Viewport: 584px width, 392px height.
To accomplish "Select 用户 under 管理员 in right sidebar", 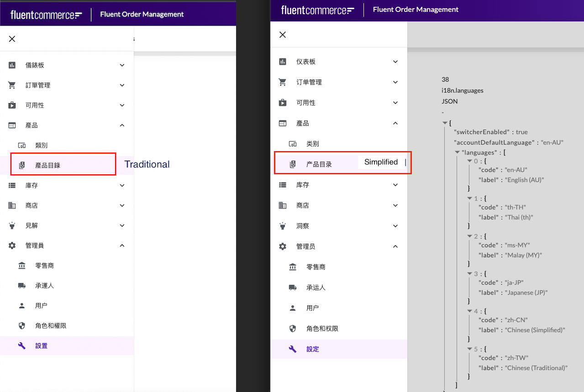I will [x=313, y=308].
